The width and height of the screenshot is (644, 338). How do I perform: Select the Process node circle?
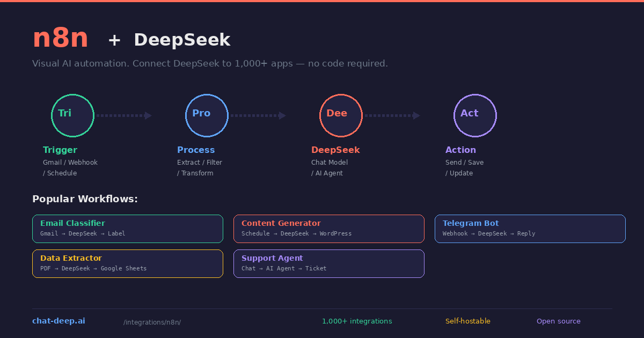click(x=207, y=115)
